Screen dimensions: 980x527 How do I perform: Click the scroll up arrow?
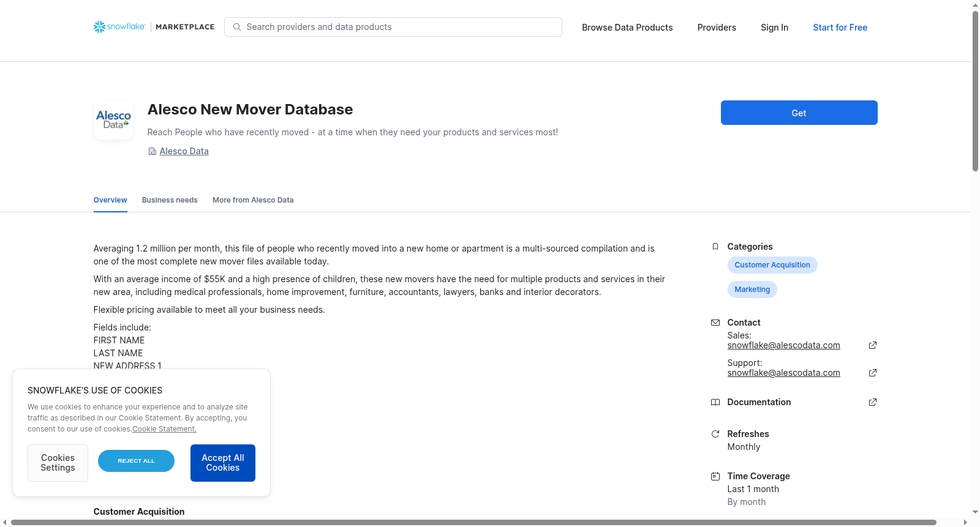point(975,5)
